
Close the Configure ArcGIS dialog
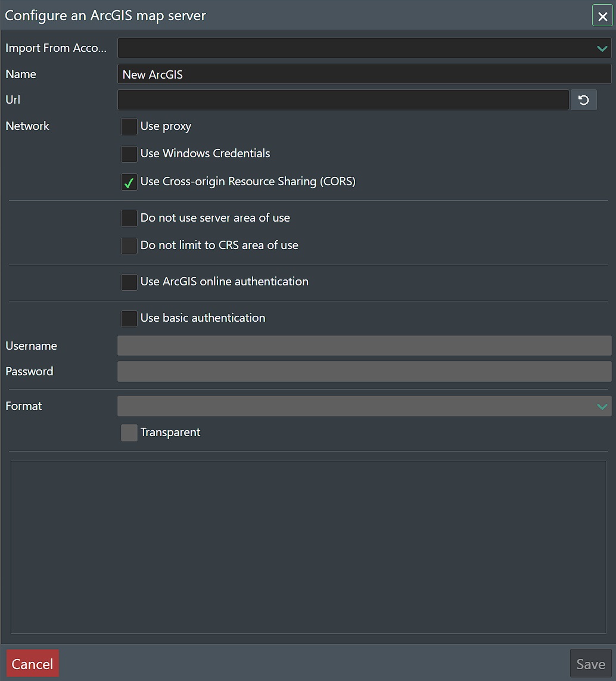602,16
